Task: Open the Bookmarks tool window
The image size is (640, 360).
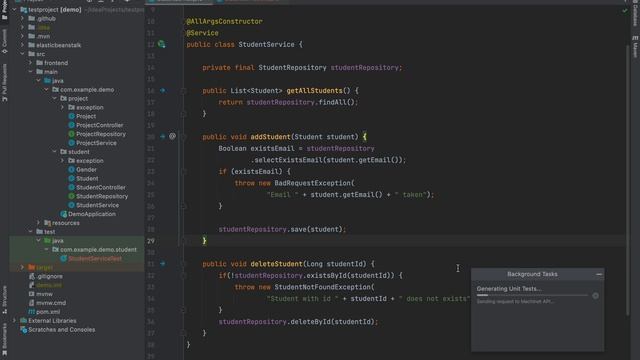Action: click(x=4, y=340)
